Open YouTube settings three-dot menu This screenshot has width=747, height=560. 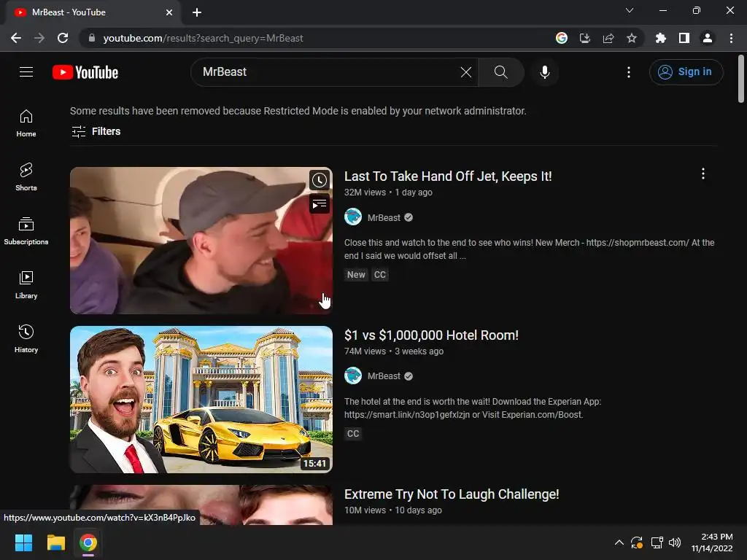click(628, 72)
